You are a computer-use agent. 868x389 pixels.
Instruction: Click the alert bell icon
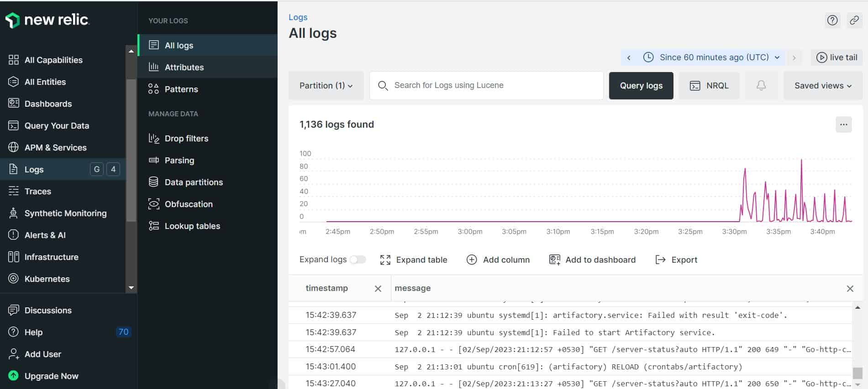tap(761, 85)
